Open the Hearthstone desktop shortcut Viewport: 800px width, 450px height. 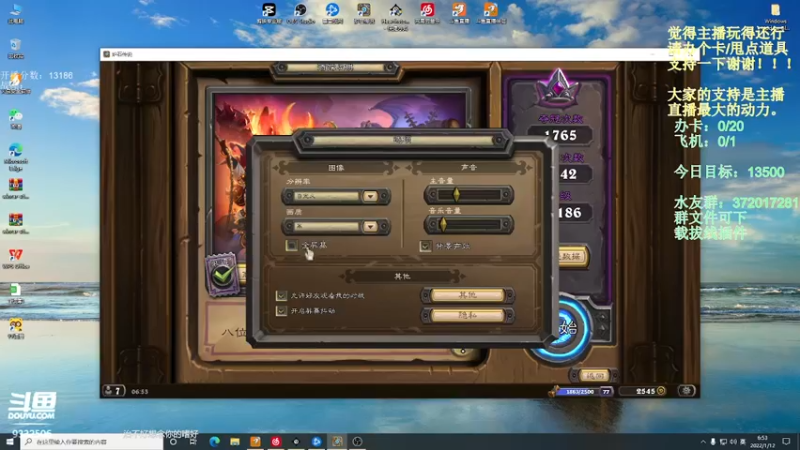click(x=395, y=16)
